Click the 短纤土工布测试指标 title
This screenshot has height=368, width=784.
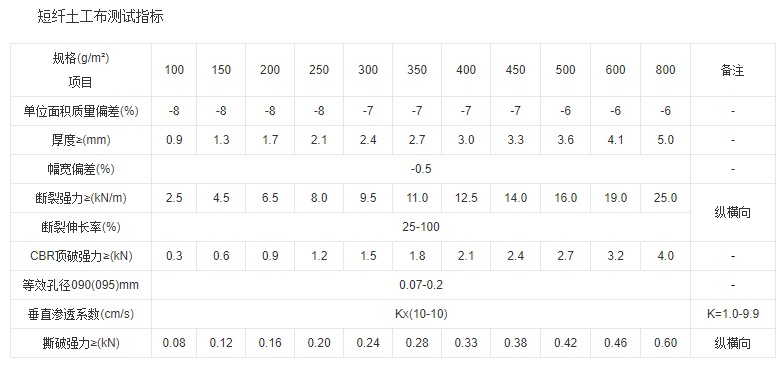coord(100,17)
